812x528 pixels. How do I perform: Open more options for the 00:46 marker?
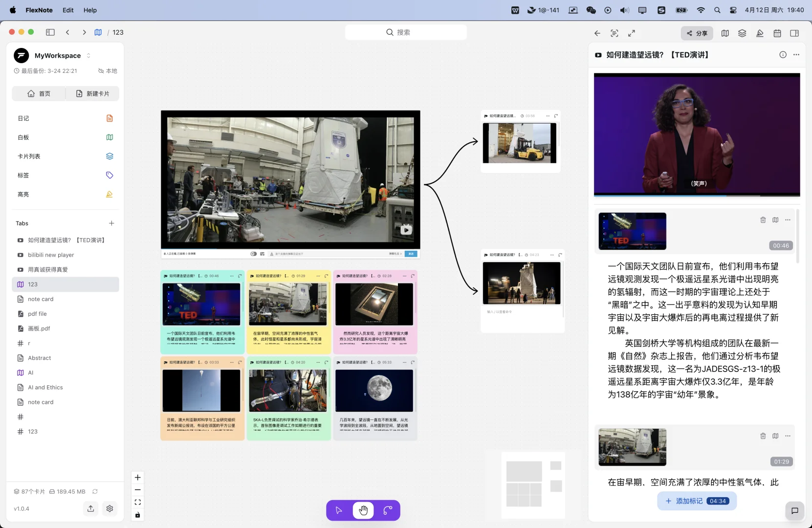(788, 220)
